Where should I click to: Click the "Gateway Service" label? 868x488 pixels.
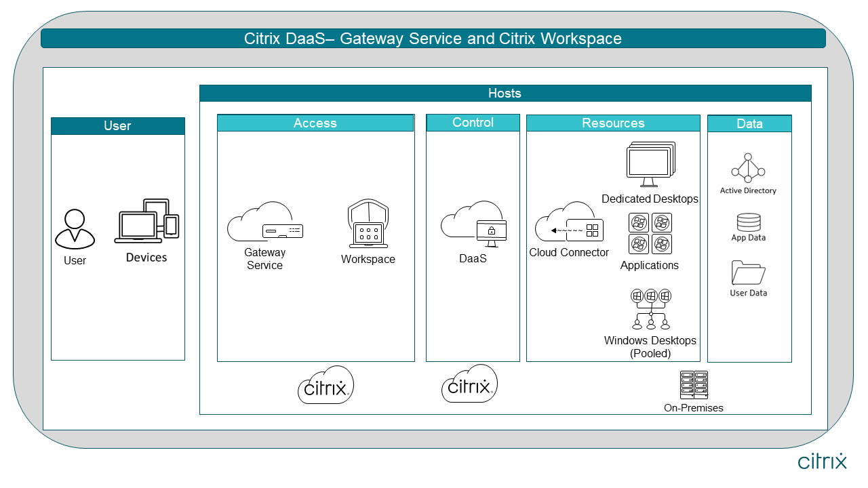(265, 259)
